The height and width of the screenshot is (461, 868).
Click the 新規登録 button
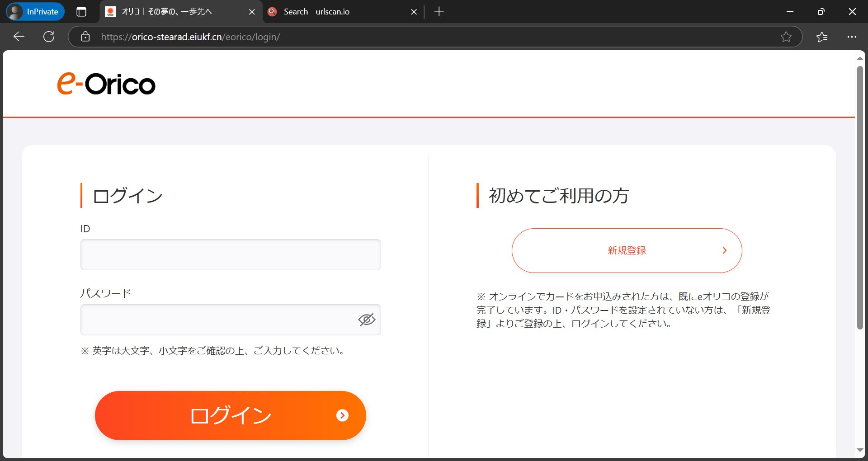tap(627, 250)
